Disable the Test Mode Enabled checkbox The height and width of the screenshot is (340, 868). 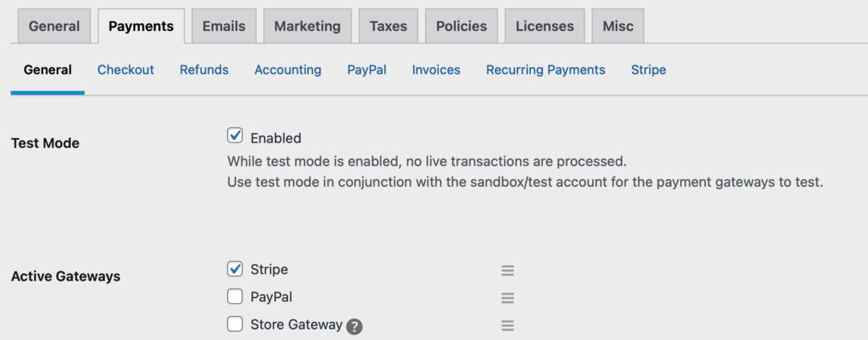pos(235,136)
